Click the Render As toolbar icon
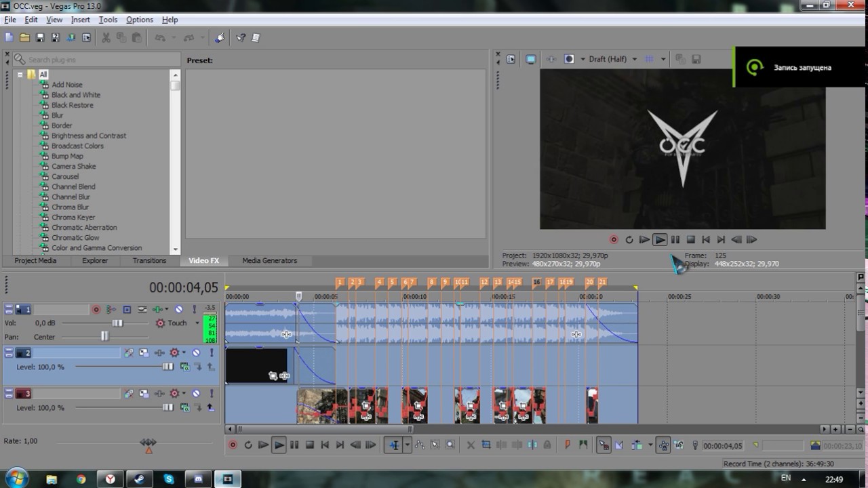 click(71, 38)
